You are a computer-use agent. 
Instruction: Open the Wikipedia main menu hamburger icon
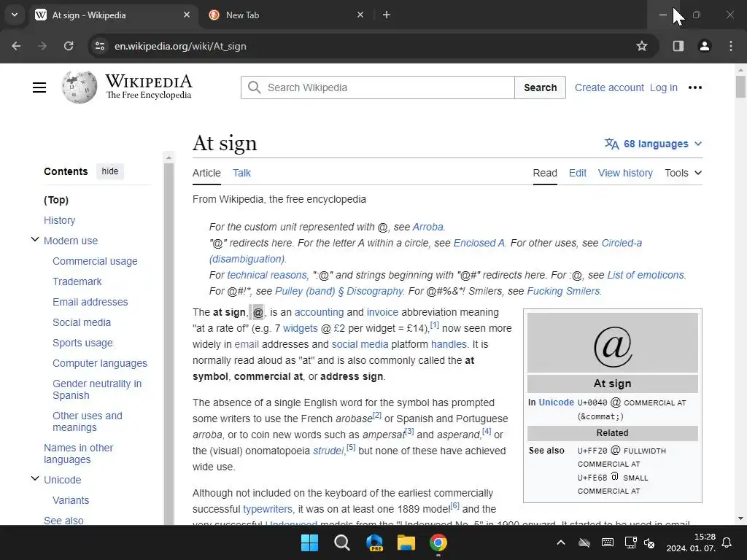click(x=39, y=87)
